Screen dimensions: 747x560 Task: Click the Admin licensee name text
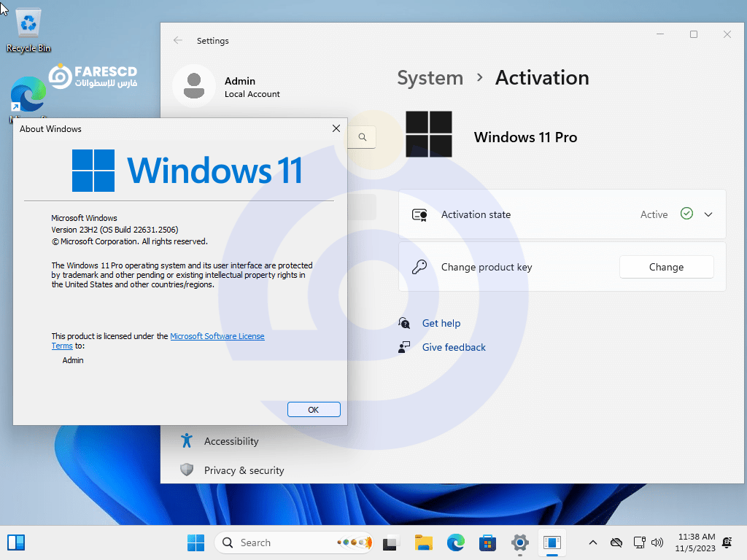73,360
